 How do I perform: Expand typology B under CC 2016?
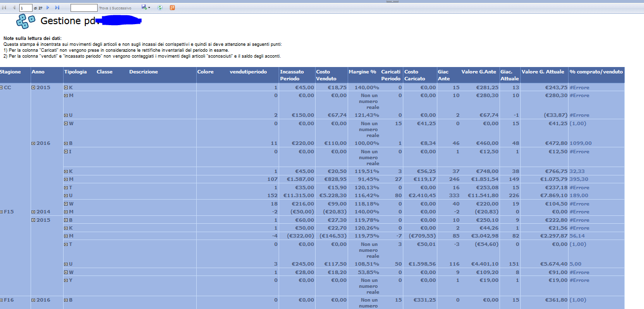(66, 143)
